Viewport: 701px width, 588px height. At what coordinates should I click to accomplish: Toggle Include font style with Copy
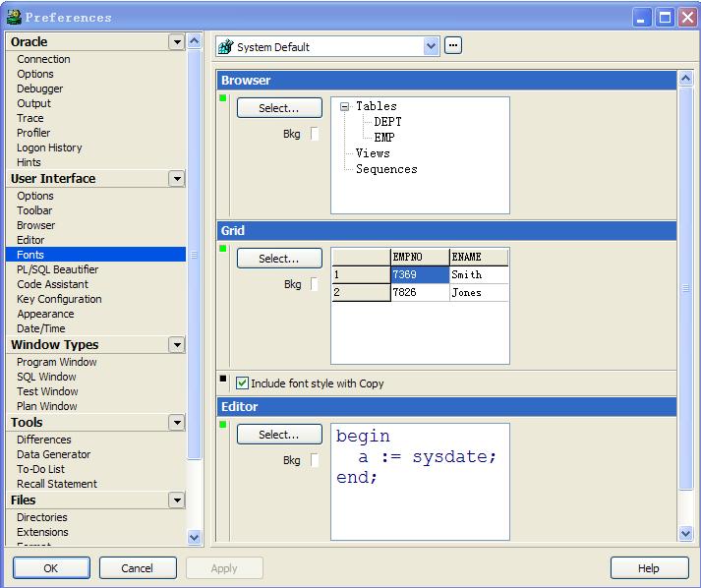[243, 383]
